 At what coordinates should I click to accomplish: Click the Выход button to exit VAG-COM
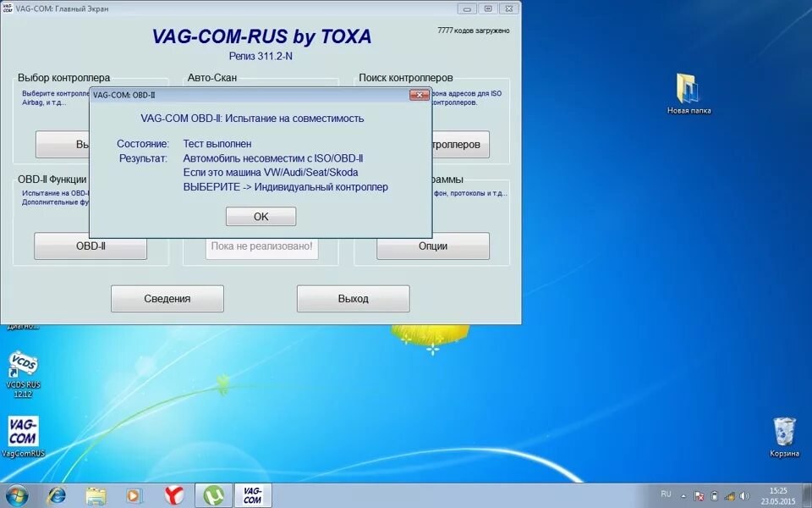pyautogui.click(x=354, y=299)
